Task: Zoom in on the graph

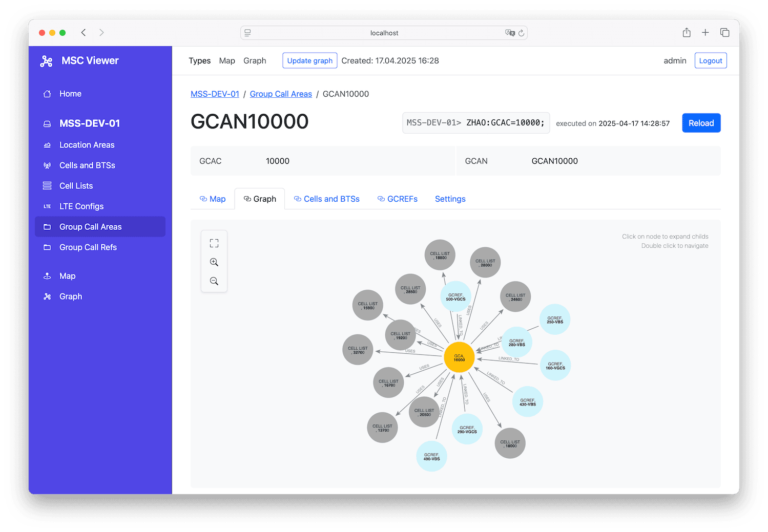Action: [214, 262]
